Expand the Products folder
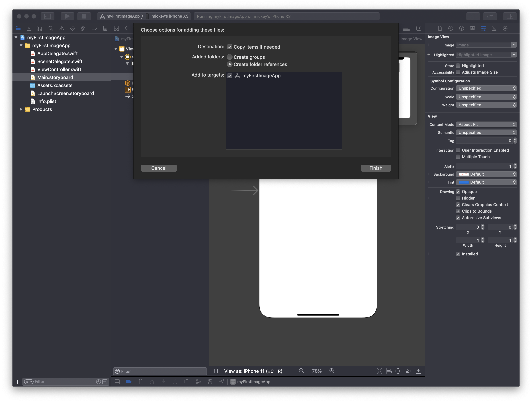Image resolution: width=532 pixels, height=402 pixels. pyautogui.click(x=21, y=109)
